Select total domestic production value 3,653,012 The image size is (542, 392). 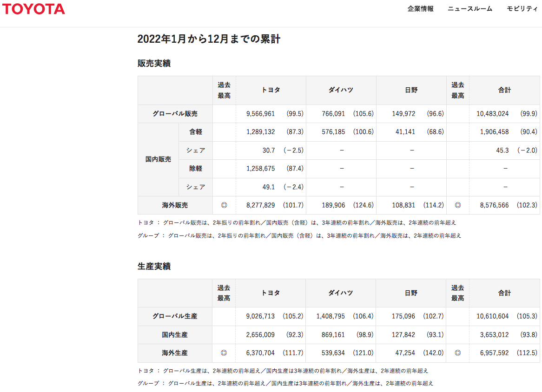tap(494, 335)
